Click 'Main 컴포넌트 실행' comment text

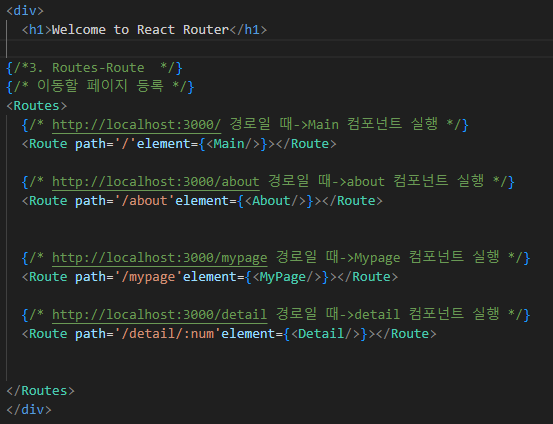tap(373, 124)
